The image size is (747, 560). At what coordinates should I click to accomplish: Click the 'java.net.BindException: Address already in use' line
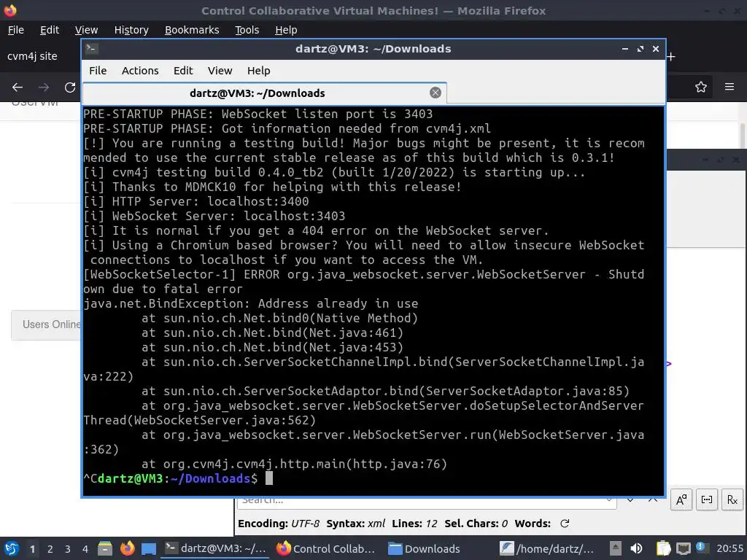(251, 303)
